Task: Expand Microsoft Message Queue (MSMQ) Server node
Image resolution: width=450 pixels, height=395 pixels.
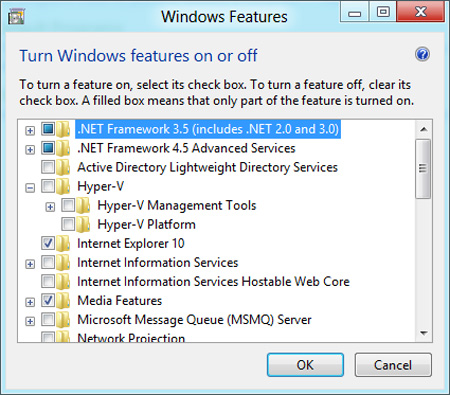Action: pyautogui.click(x=30, y=321)
